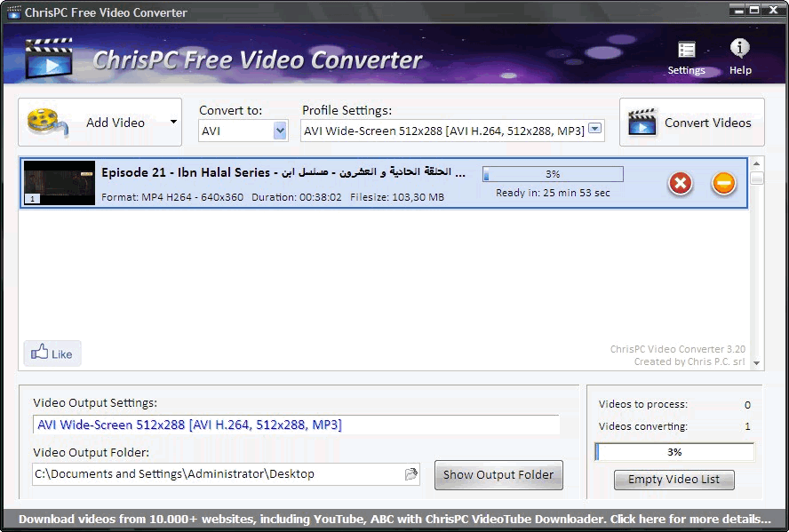Screen dimensions: 789x532
Task: Expand the Profile Settings dropdown arrow
Action: click(594, 129)
